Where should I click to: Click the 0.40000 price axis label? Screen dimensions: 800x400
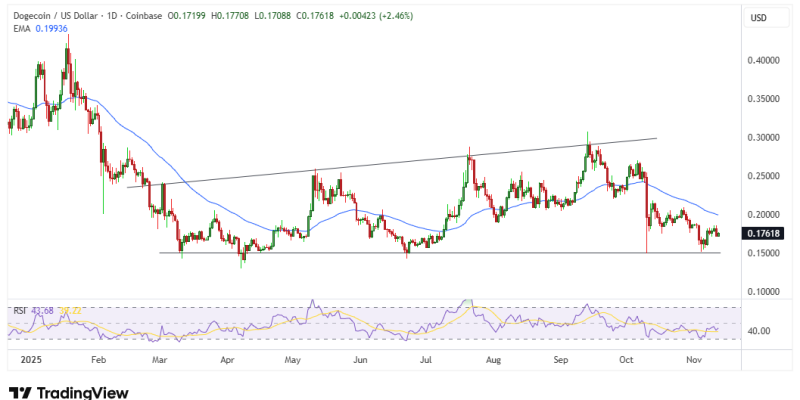(x=765, y=61)
